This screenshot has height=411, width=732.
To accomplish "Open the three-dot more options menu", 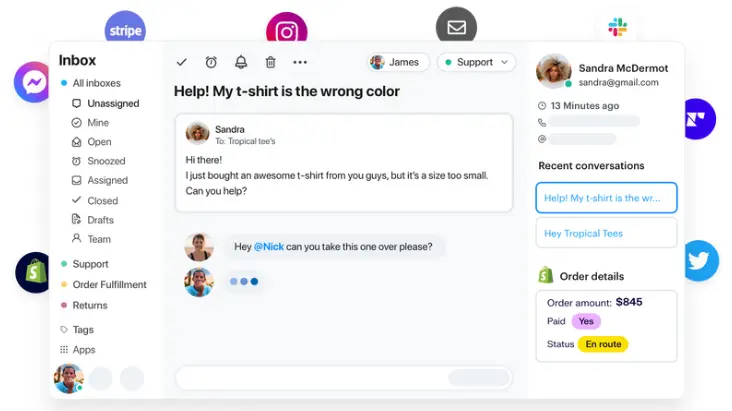I will pyautogui.click(x=300, y=62).
